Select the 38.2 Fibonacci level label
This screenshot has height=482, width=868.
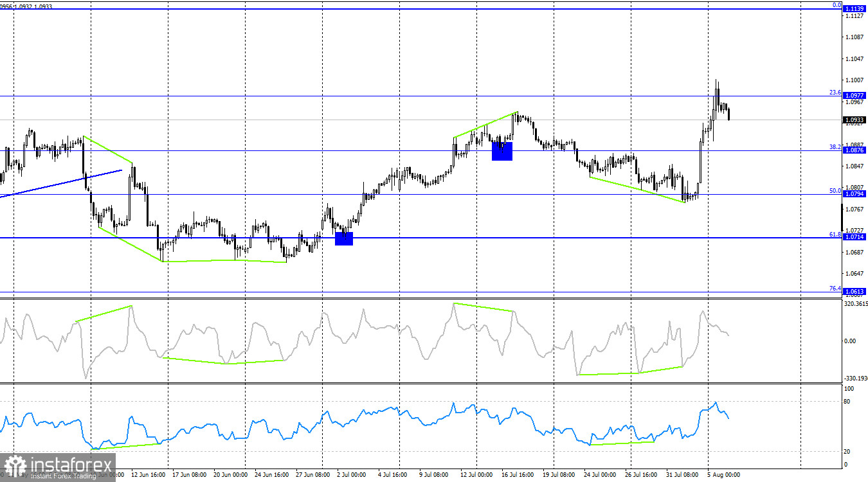(835, 147)
